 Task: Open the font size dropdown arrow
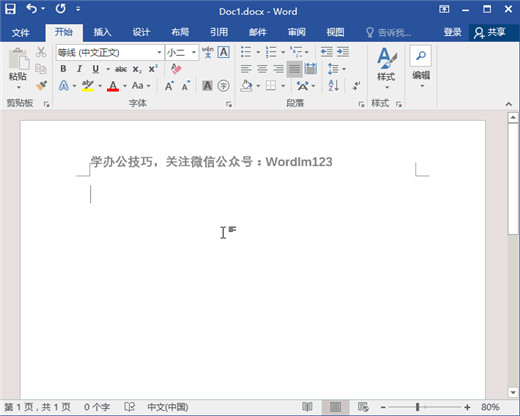point(194,52)
